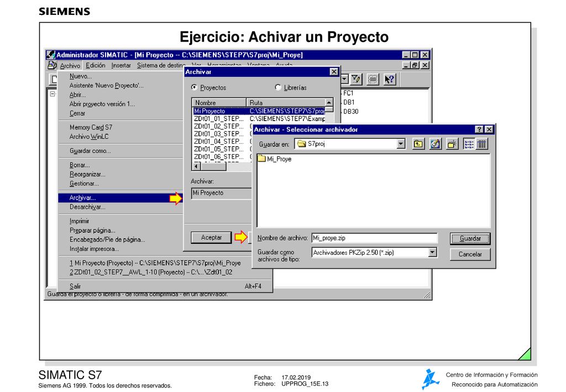
Task: Click the context help arrow icon in toolbar
Action: [x=389, y=79]
